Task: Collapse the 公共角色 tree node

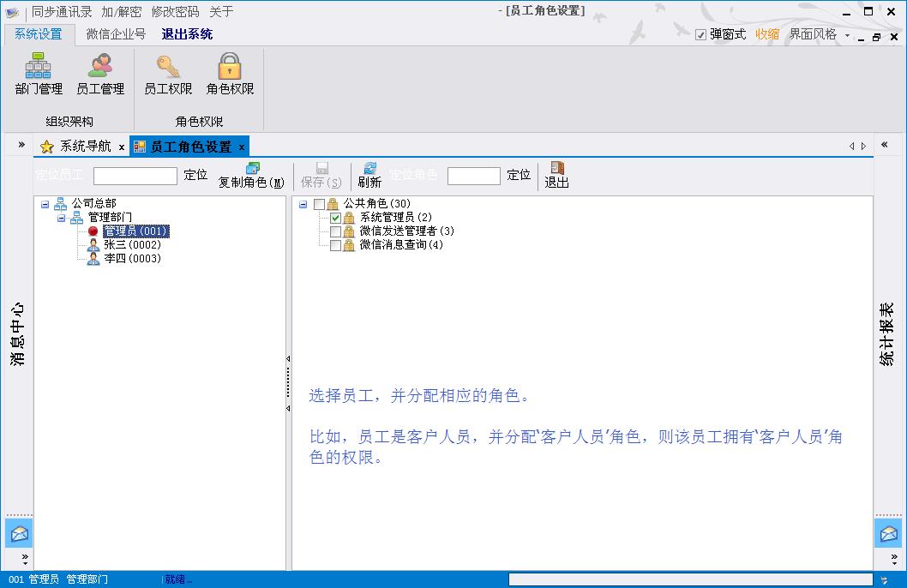Action: 303,204
